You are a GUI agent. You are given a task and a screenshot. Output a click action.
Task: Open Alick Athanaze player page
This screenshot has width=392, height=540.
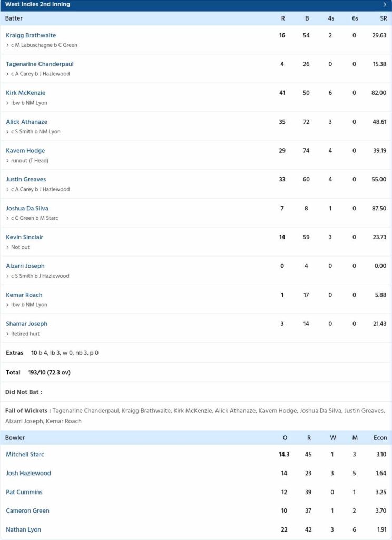(x=26, y=122)
